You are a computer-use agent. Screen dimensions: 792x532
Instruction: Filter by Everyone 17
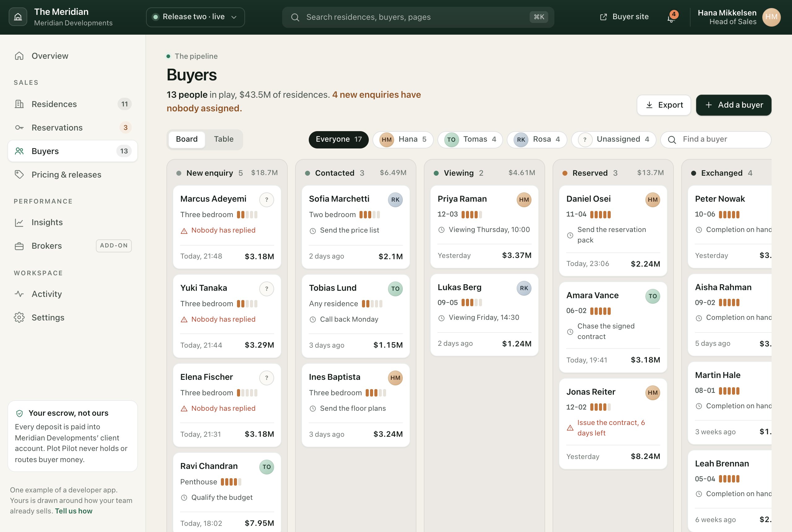tap(338, 139)
